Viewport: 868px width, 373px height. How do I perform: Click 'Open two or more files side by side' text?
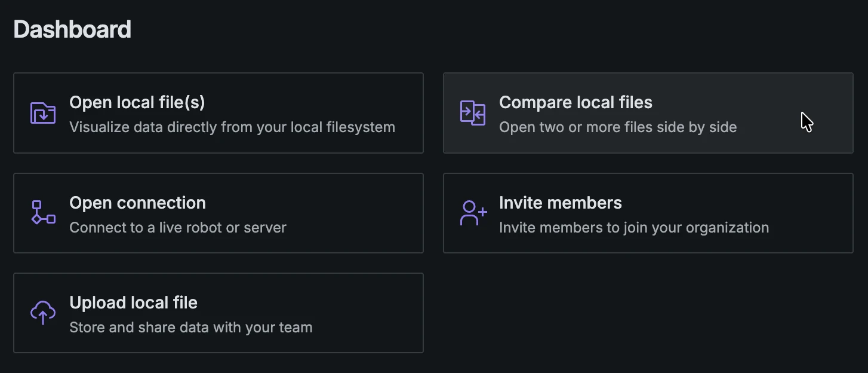[618, 127]
